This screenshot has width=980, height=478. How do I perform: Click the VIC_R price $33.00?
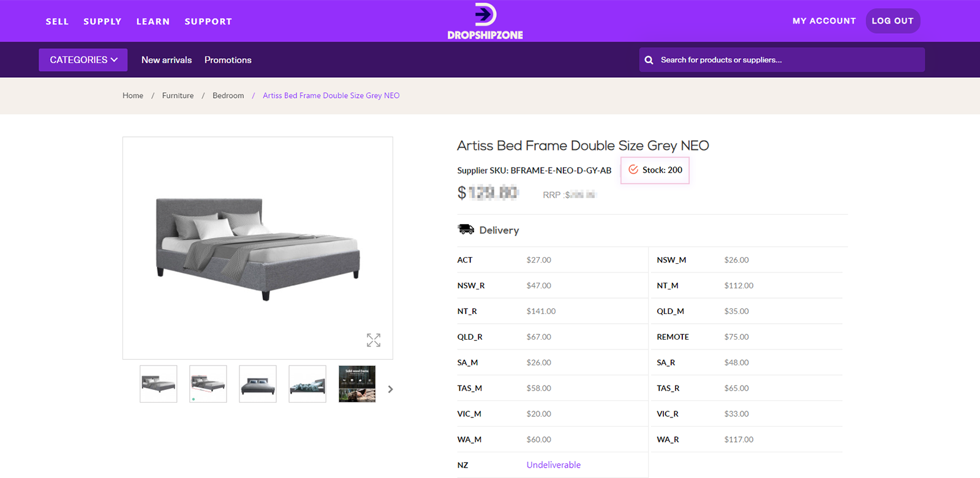point(736,414)
